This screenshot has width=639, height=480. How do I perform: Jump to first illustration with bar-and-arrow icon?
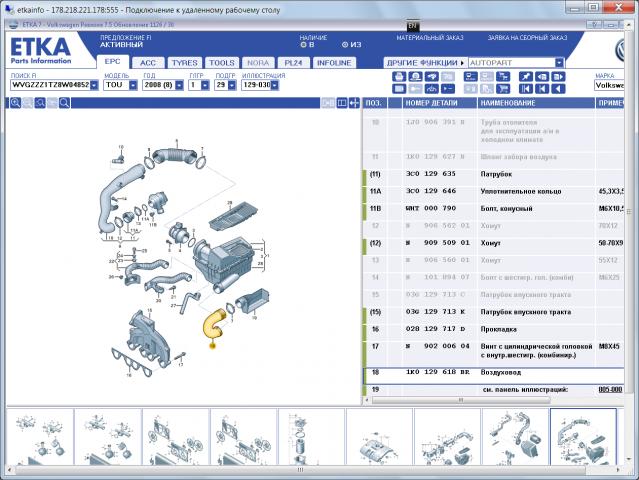525,88
